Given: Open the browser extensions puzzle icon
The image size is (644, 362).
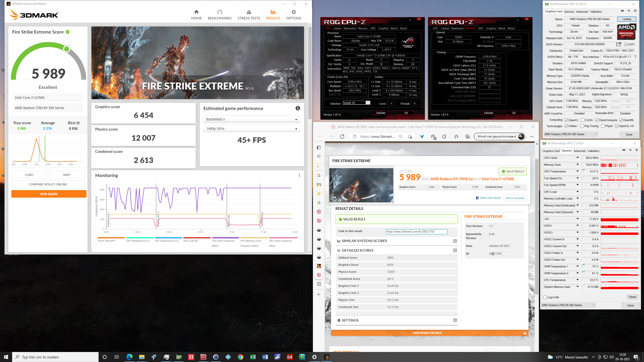Looking at the screenshot, I should (x=444, y=137).
